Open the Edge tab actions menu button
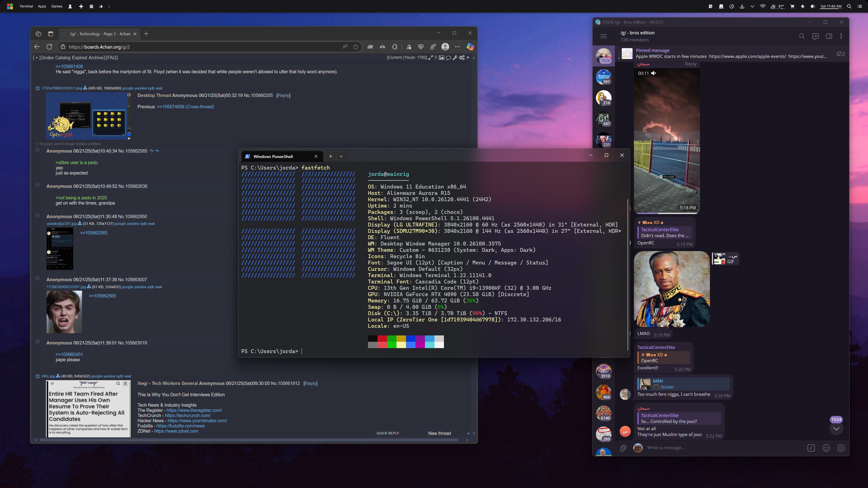868x488 pixels. pos(50,34)
